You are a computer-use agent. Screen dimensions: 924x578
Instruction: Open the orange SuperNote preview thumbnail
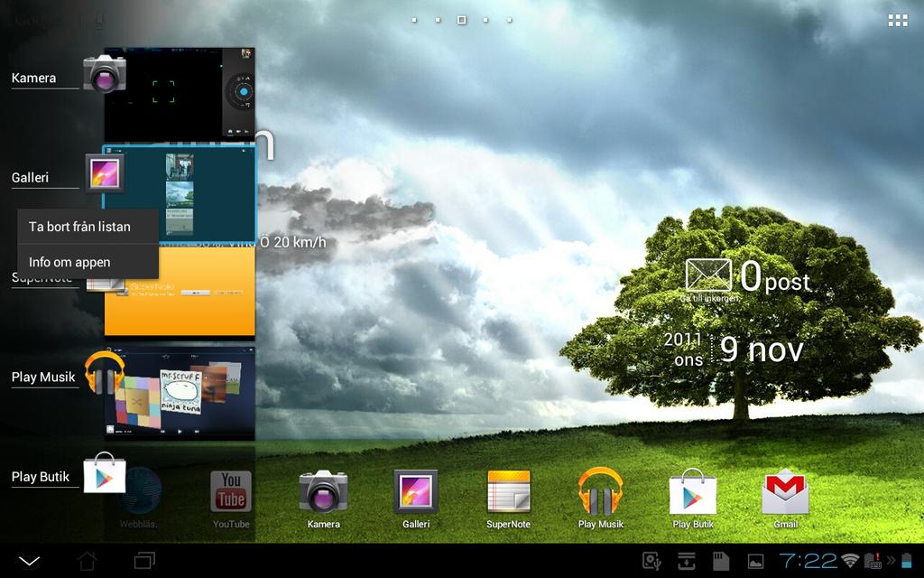coord(180,294)
